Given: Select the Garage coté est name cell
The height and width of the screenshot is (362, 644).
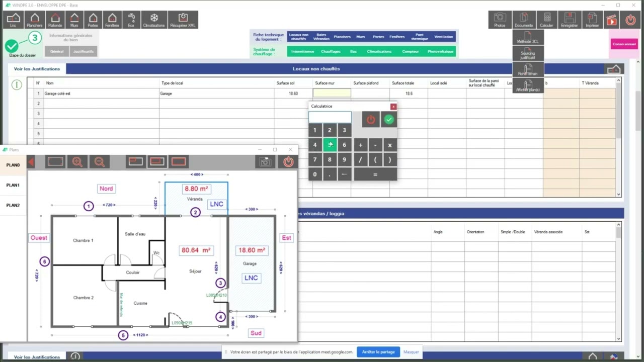Looking at the screenshot, I should (x=101, y=94).
